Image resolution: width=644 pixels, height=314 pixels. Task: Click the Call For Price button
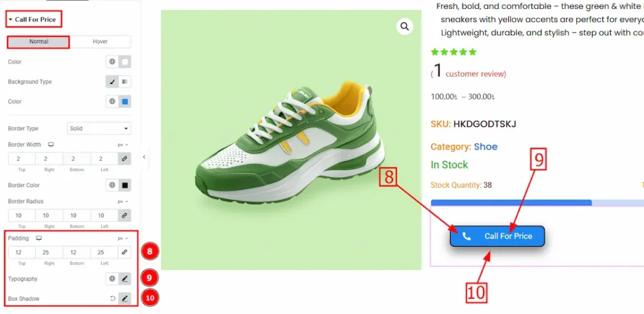click(497, 236)
